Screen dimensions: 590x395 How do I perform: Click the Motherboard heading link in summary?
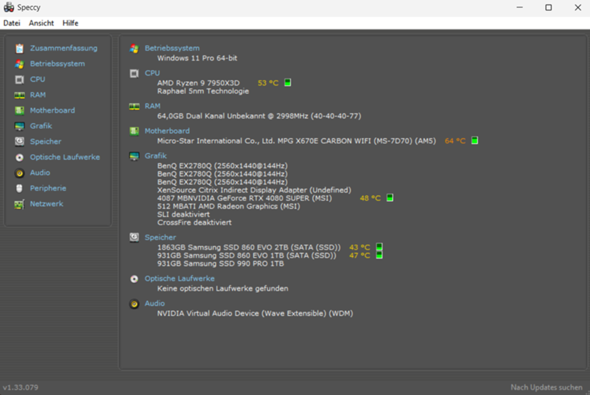click(x=167, y=131)
